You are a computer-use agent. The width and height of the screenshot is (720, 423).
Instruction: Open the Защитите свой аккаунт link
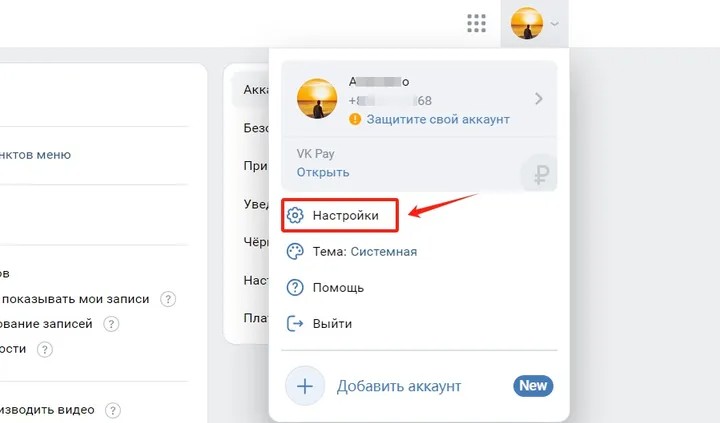coord(438,119)
